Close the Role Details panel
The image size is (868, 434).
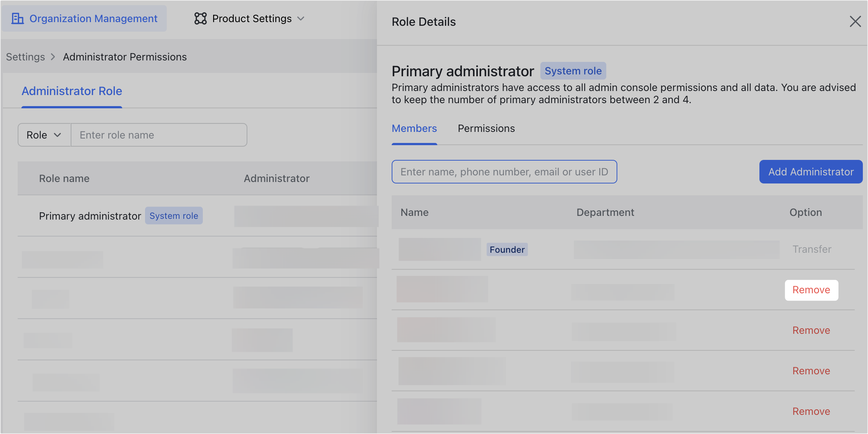point(855,21)
